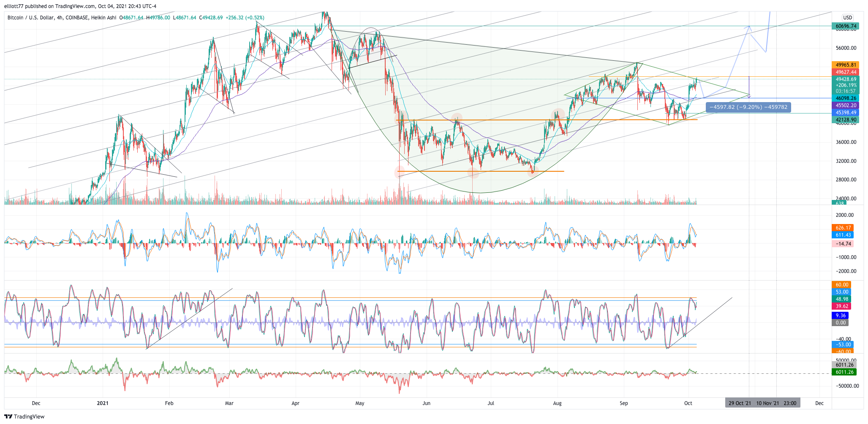
Task: Select the open value O48671.64 in legend
Action: point(131,18)
